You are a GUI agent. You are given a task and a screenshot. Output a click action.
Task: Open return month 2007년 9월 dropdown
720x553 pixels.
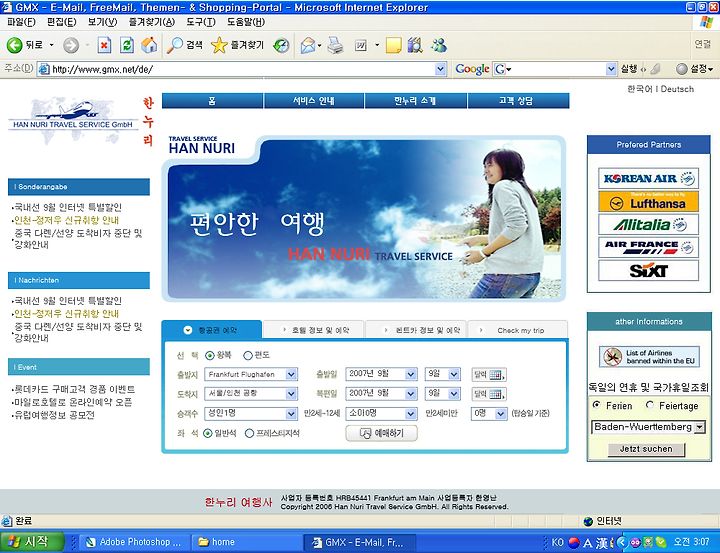click(381, 394)
